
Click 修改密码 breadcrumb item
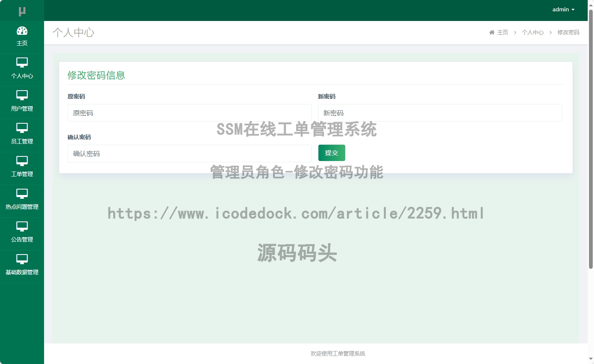pyautogui.click(x=568, y=32)
